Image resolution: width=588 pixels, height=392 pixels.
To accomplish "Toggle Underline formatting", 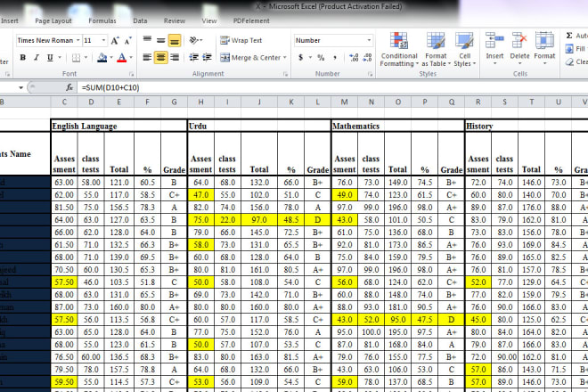I will tap(50, 57).
